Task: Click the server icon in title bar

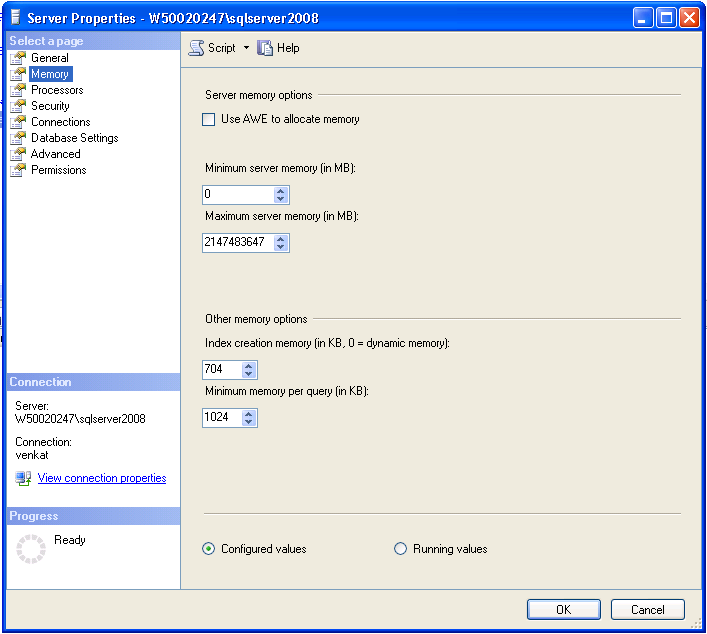Action: (16, 18)
